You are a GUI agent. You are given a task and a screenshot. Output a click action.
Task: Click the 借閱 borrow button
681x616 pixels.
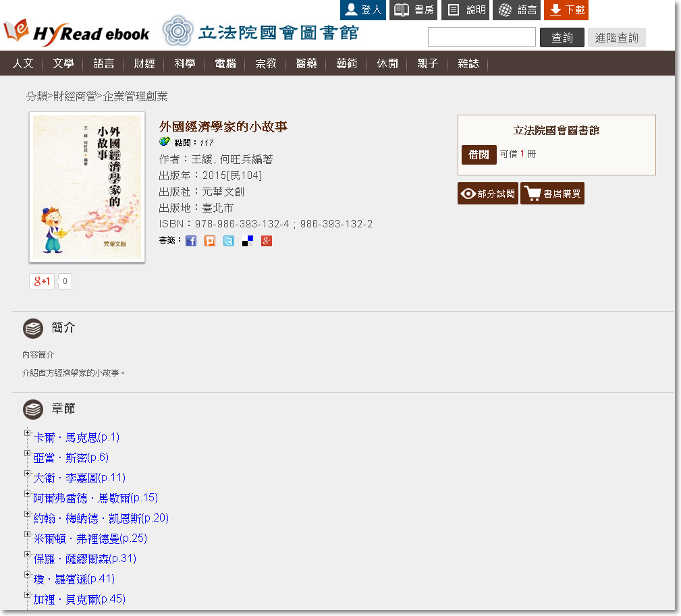479,155
